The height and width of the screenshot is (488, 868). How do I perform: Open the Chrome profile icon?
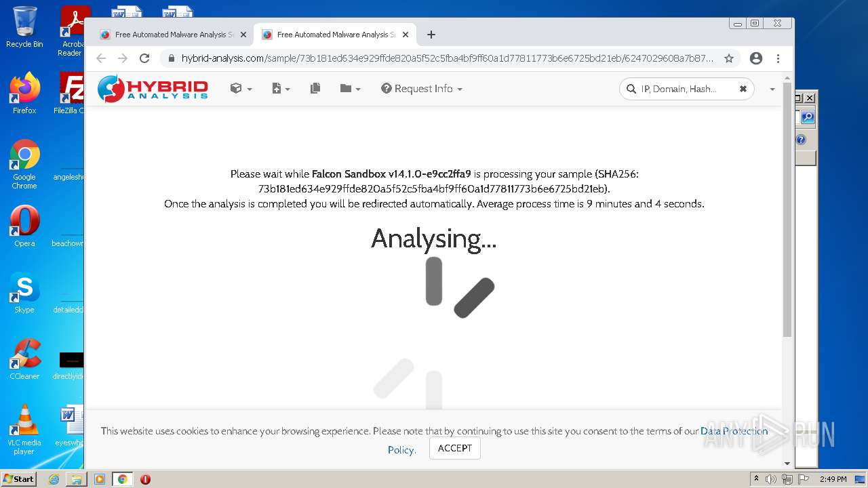click(x=756, y=58)
